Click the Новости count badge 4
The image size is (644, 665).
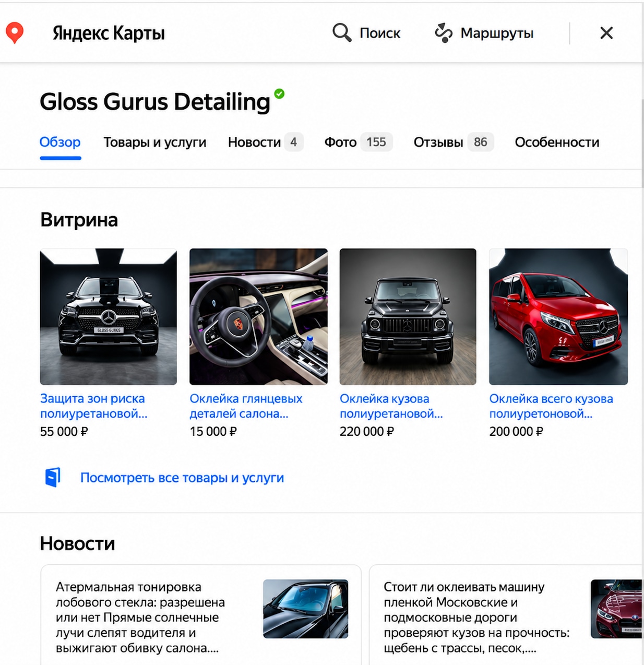point(294,142)
